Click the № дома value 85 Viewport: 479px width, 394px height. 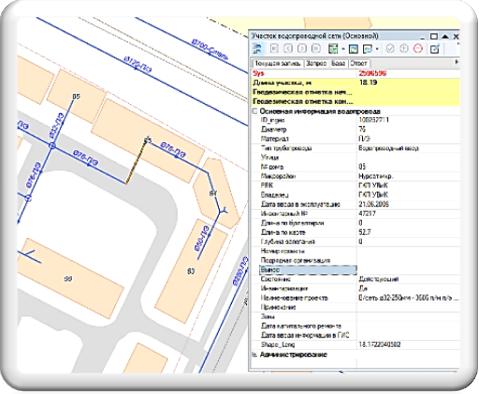362,166
